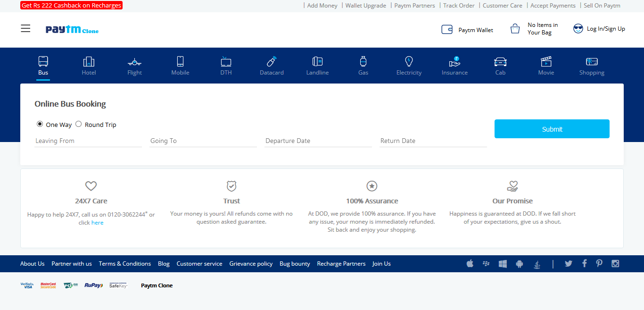The image size is (644, 310).
Task: Open Customer Care in top bar
Action: (x=503, y=6)
